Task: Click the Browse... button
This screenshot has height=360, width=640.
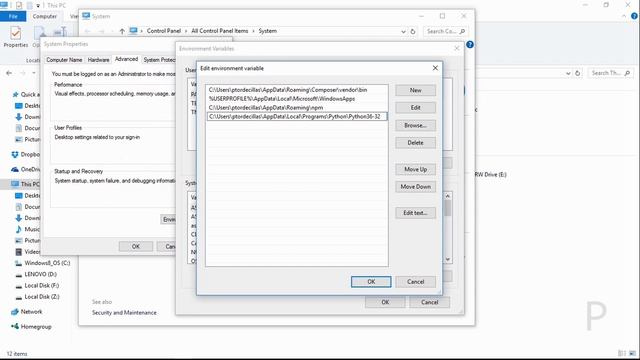Action: click(x=416, y=125)
